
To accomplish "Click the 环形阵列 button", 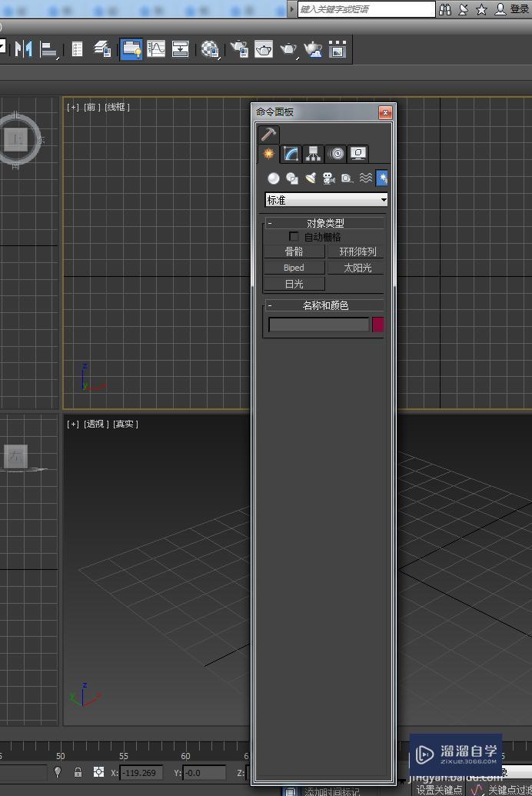I will [357, 251].
